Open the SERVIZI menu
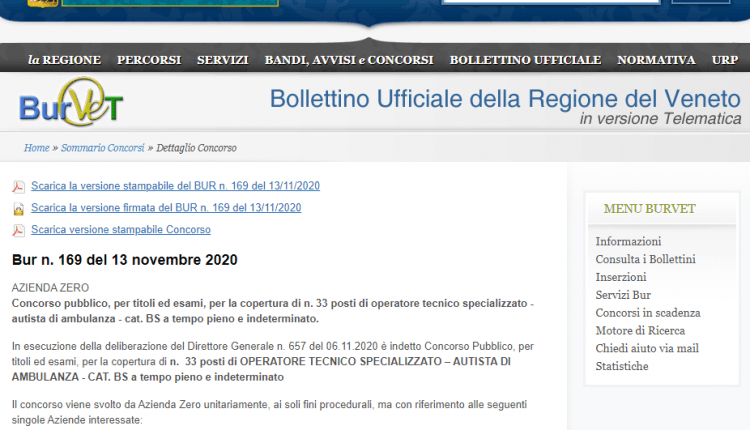 (x=222, y=60)
